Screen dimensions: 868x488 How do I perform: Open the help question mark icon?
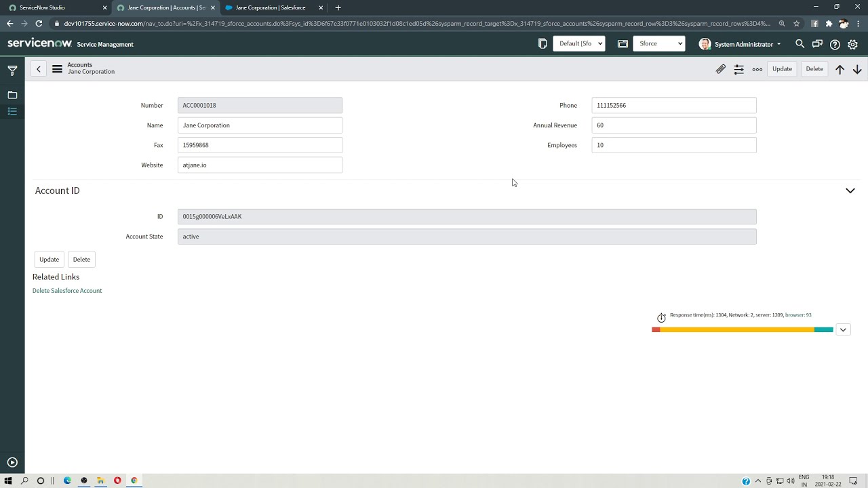835,44
